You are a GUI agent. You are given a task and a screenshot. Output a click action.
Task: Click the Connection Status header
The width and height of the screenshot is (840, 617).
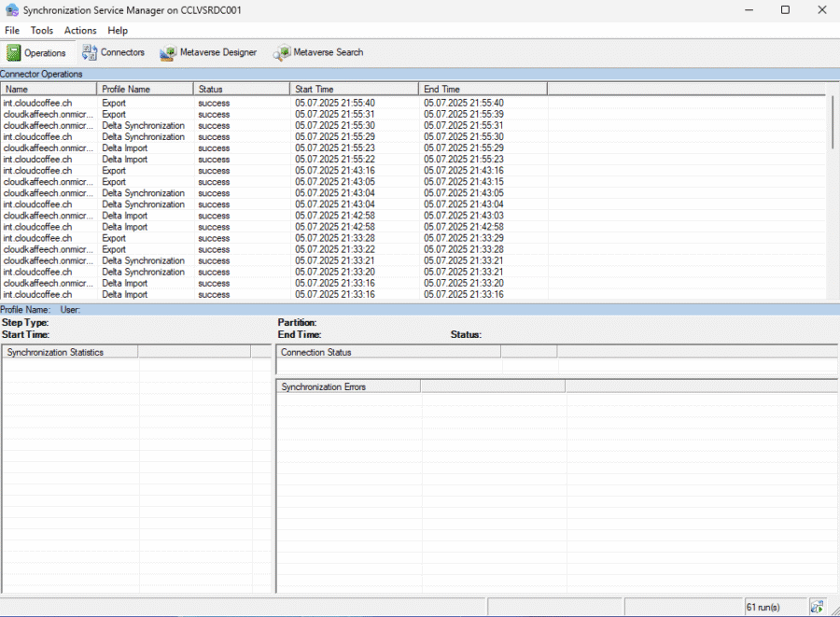point(388,352)
